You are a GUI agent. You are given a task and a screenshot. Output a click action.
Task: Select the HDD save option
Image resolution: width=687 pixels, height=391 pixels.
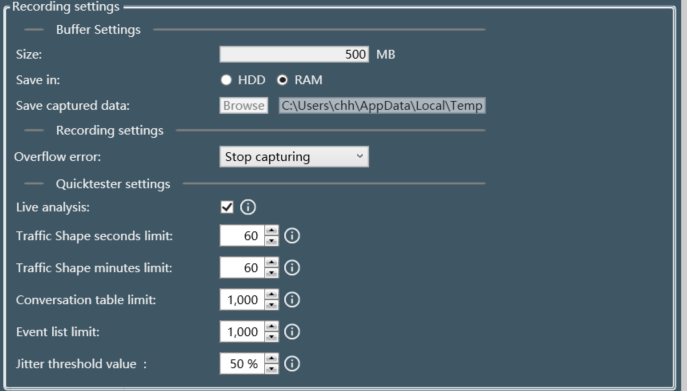(x=226, y=80)
